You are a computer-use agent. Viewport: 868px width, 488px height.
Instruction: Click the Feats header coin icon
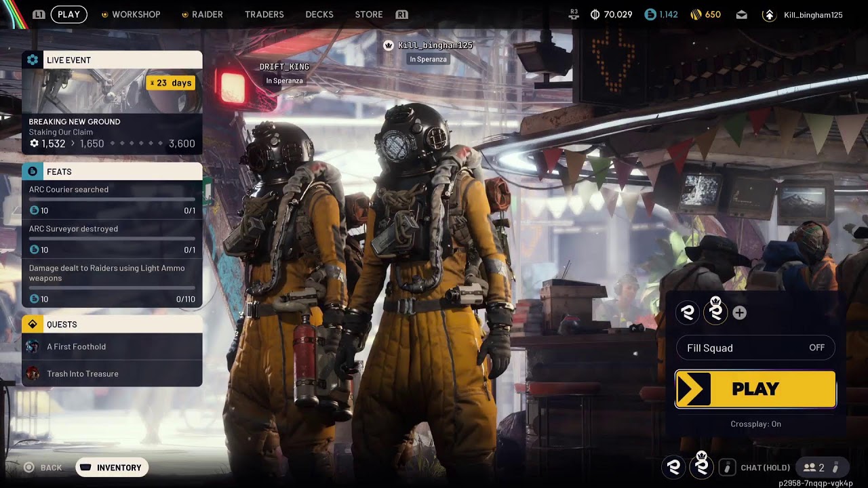click(x=33, y=171)
